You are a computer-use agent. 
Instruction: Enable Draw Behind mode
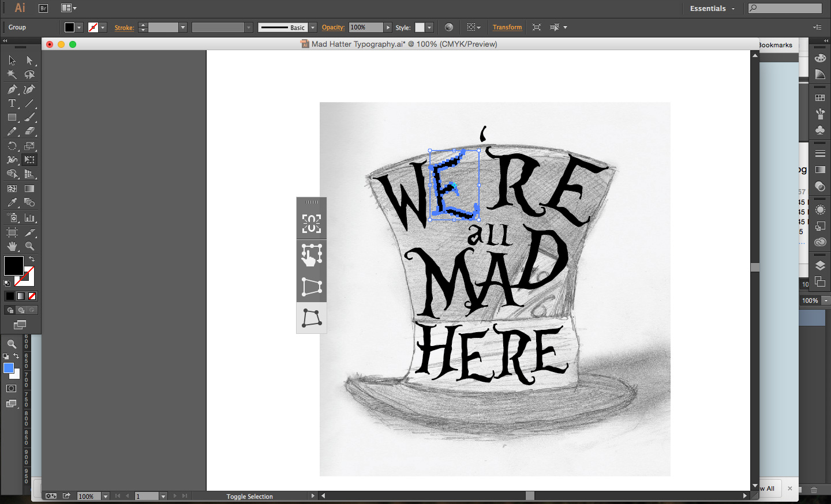pos(21,310)
